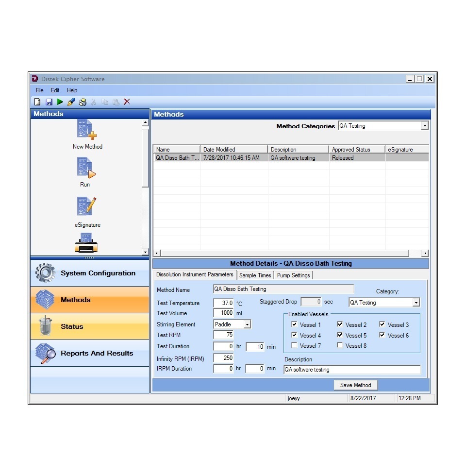Enable the Vessel 7 checkbox
This screenshot has height=476, width=466.
pos(295,346)
